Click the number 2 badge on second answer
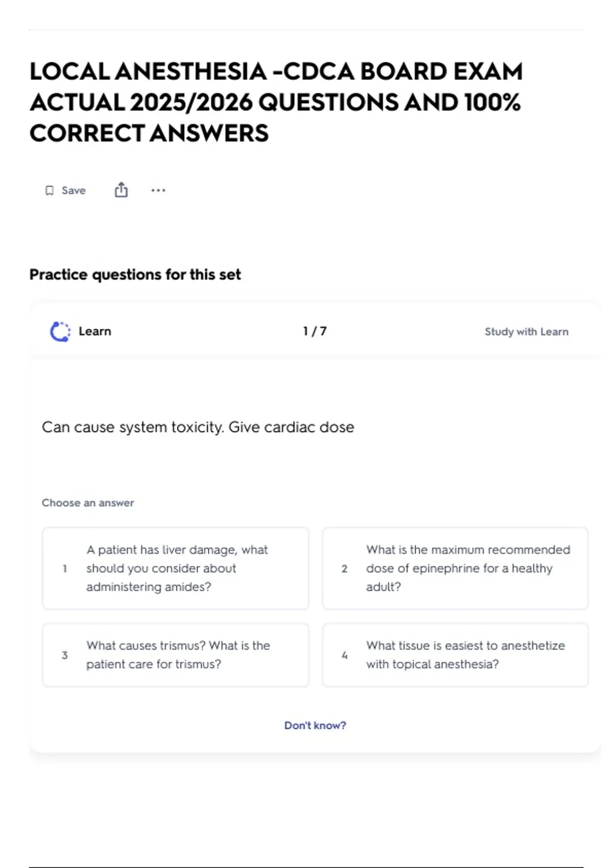This screenshot has height=868, width=613. point(344,568)
